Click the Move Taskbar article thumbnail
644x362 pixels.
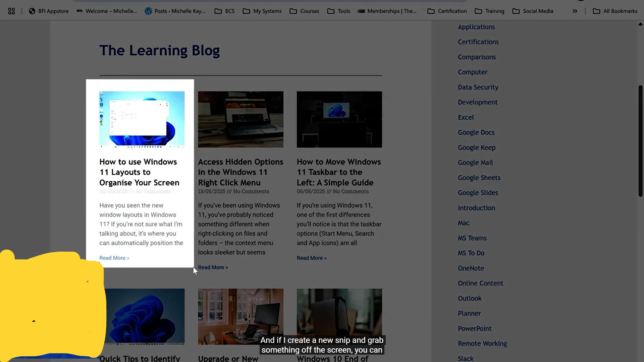tap(339, 119)
